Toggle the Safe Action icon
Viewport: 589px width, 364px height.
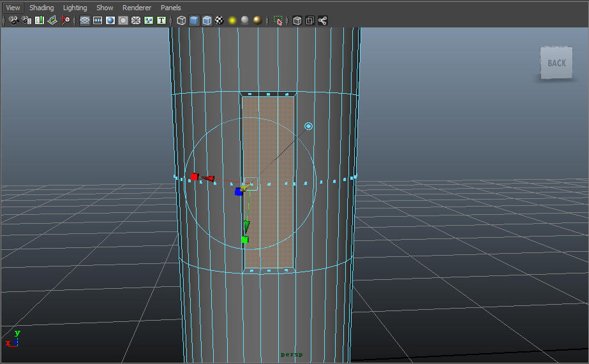point(149,20)
